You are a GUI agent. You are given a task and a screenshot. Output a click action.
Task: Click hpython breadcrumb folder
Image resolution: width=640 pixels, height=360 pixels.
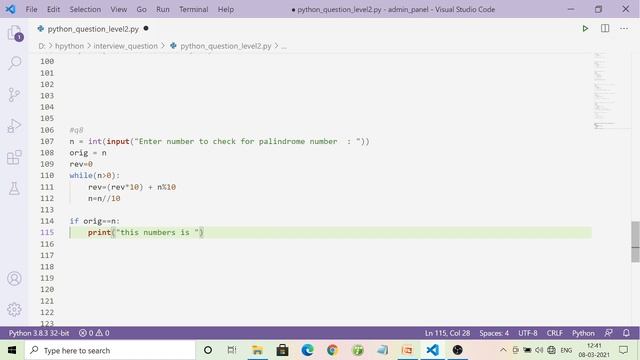69,46
